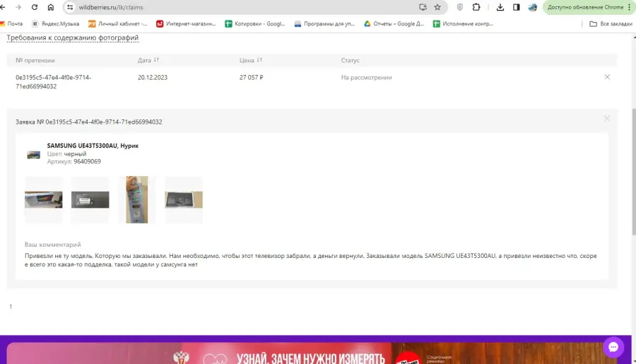
Task: Install app icon in address bar
Action: point(423,7)
